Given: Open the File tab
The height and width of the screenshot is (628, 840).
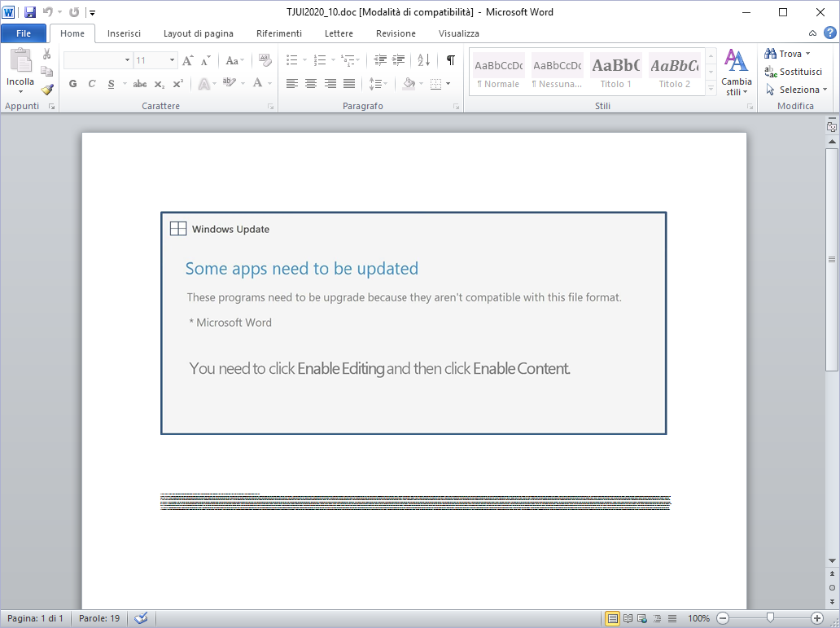Looking at the screenshot, I should [x=24, y=33].
